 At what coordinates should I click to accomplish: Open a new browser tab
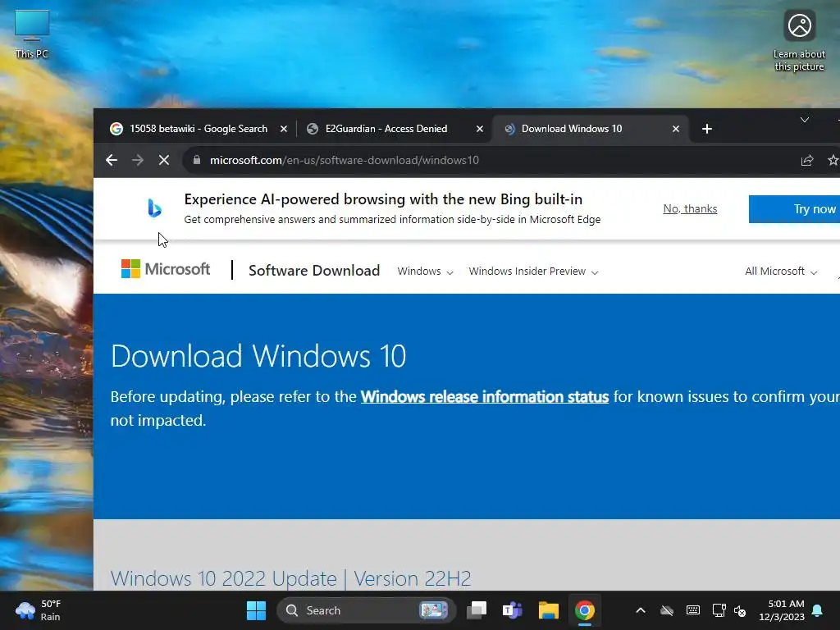point(706,129)
